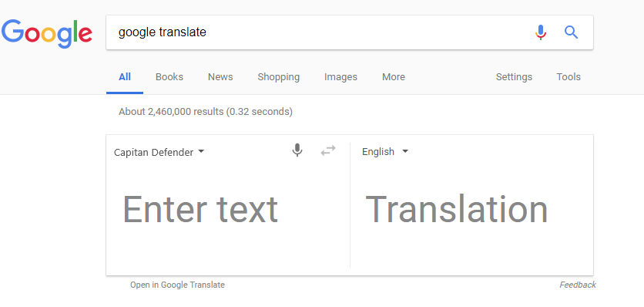Activate voice input in the translate box
This screenshot has width=644, height=307.
pyautogui.click(x=297, y=150)
